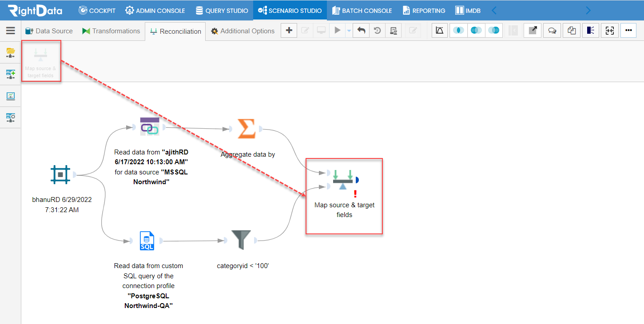Click the plus add button in the toolbar
Screen dimensions: 644x324
[289, 30]
